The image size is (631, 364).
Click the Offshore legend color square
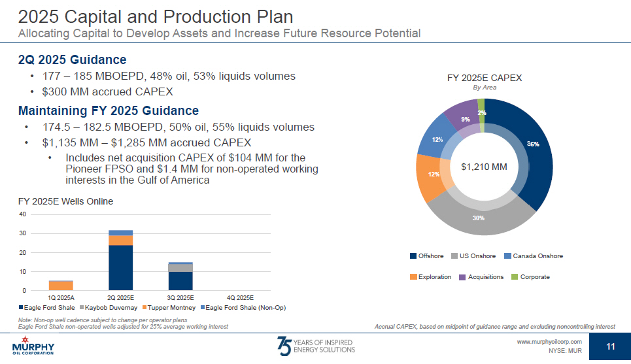413,256
